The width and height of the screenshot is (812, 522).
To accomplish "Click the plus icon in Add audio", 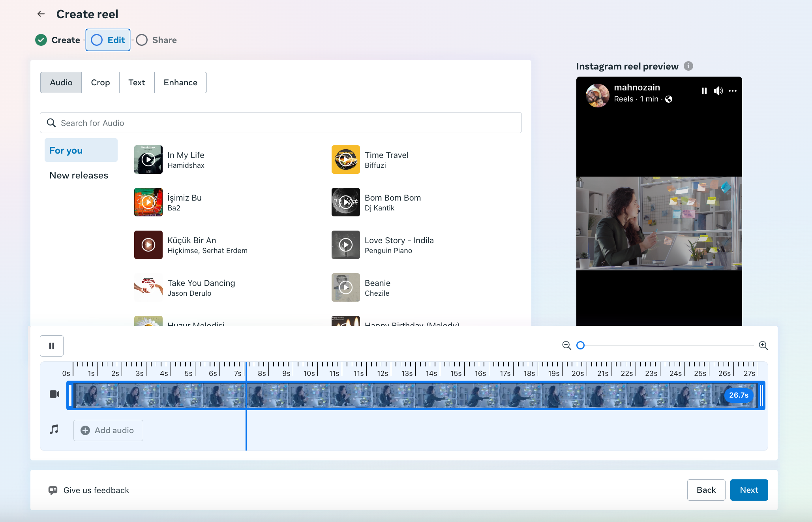I will pyautogui.click(x=85, y=430).
